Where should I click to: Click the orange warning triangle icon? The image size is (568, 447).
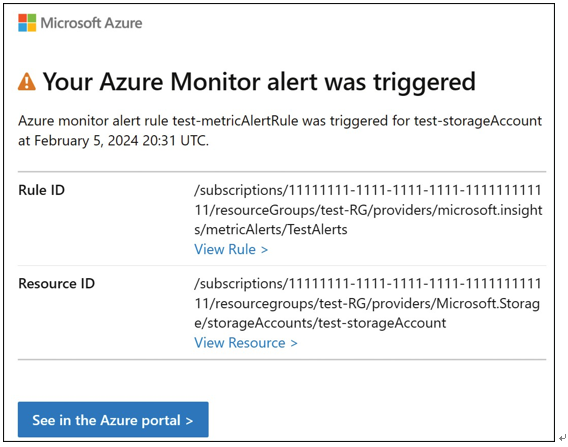coord(27,82)
